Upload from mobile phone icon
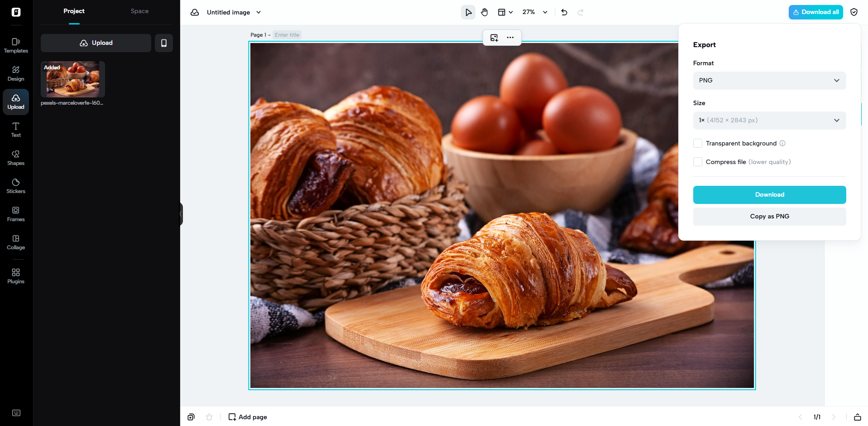Image resolution: width=868 pixels, height=426 pixels. pyautogui.click(x=164, y=43)
